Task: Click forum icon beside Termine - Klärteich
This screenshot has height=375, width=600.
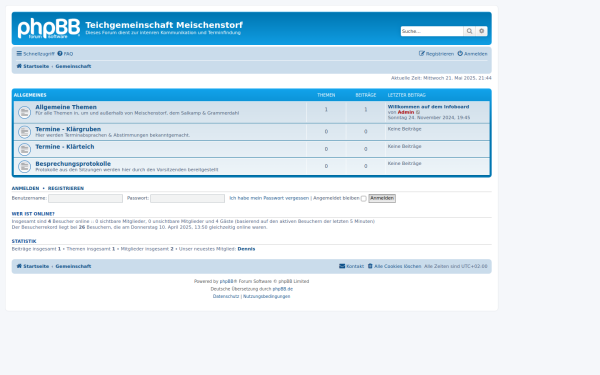Action: [24, 149]
